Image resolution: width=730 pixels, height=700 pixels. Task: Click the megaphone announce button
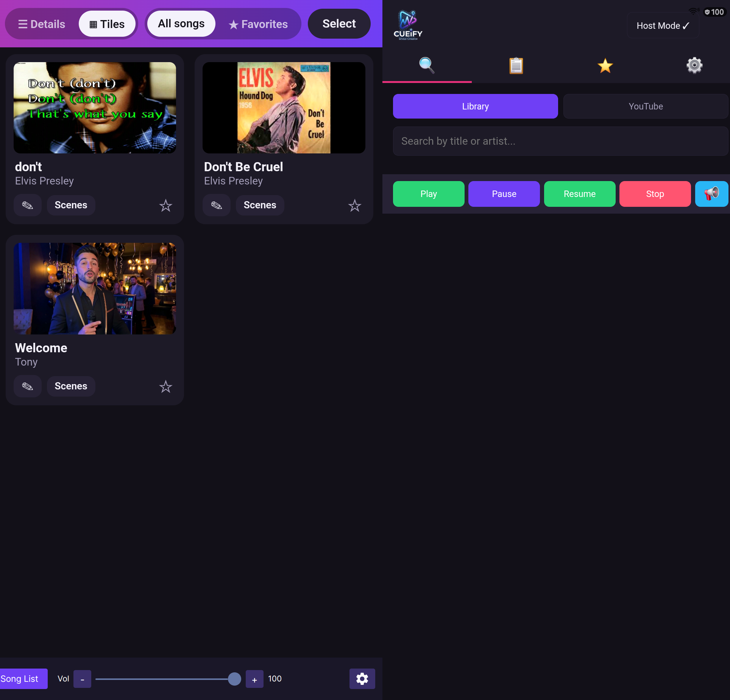point(711,194)
